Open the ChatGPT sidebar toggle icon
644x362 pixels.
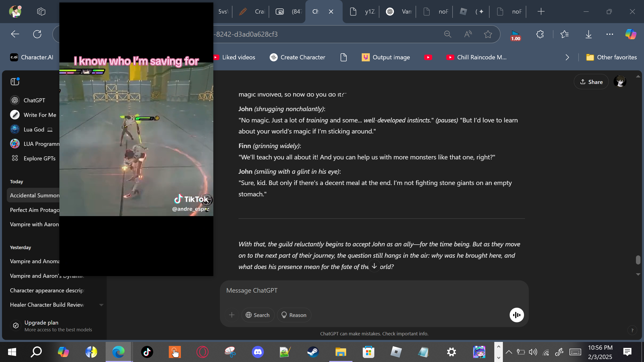(x=15, y=81)
